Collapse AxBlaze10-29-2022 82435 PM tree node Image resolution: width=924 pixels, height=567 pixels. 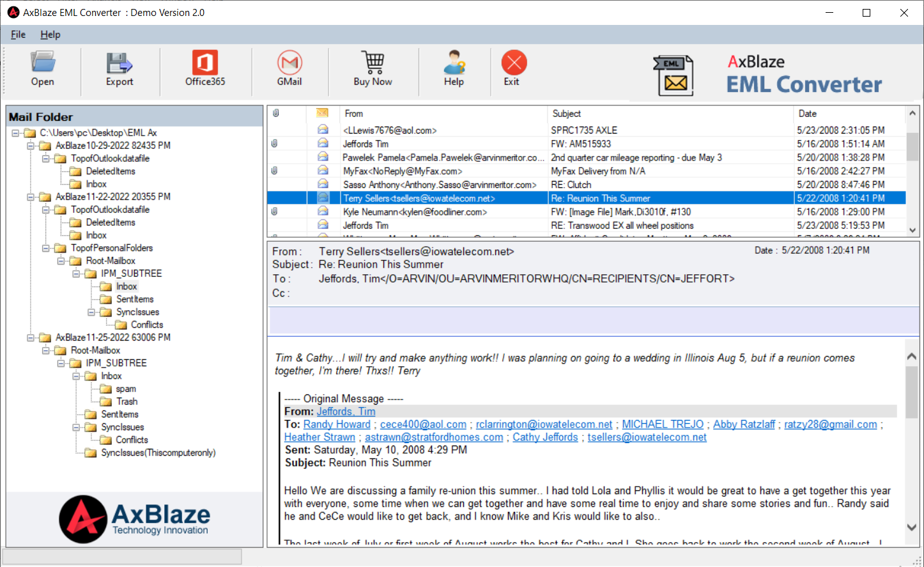point(30,146)
